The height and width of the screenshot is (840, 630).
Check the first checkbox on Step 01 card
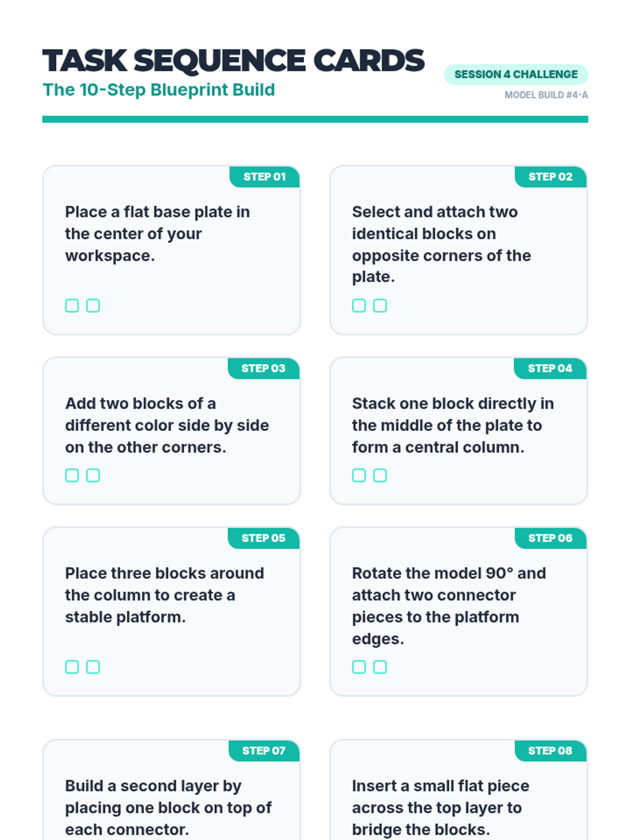click(x=72, y=306)
